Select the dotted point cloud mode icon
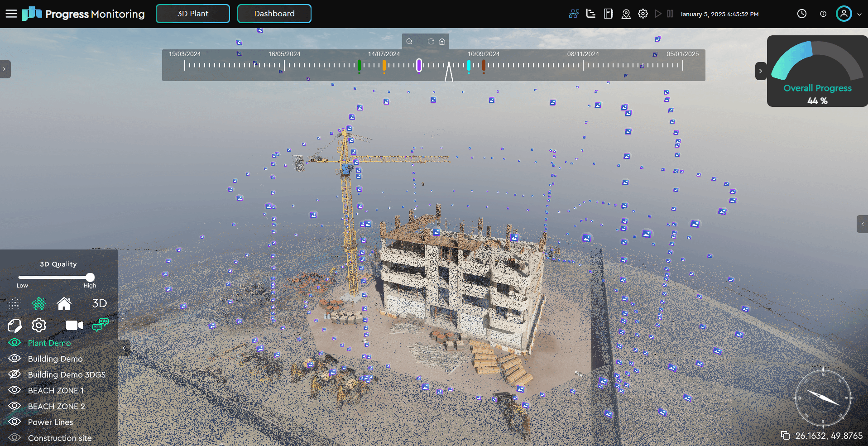The width and height of the screenshot is (868, 446). click(15, 303)
